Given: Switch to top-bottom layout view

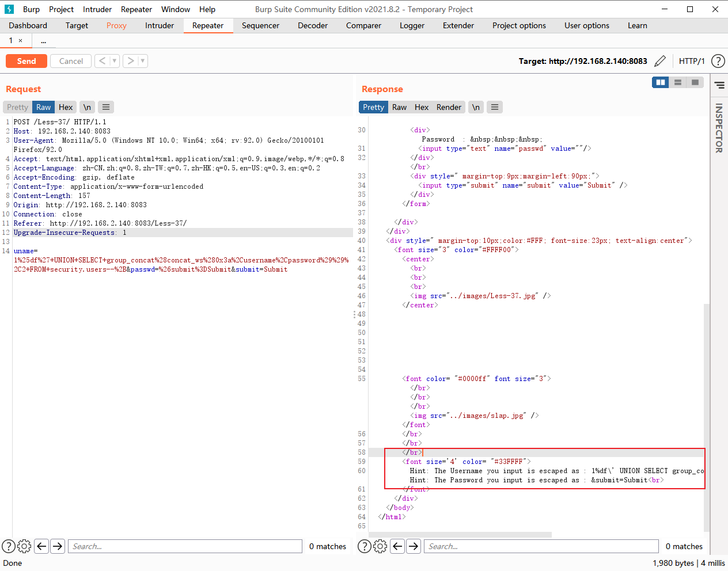Looking at the screenshot, I should point(678,82).
